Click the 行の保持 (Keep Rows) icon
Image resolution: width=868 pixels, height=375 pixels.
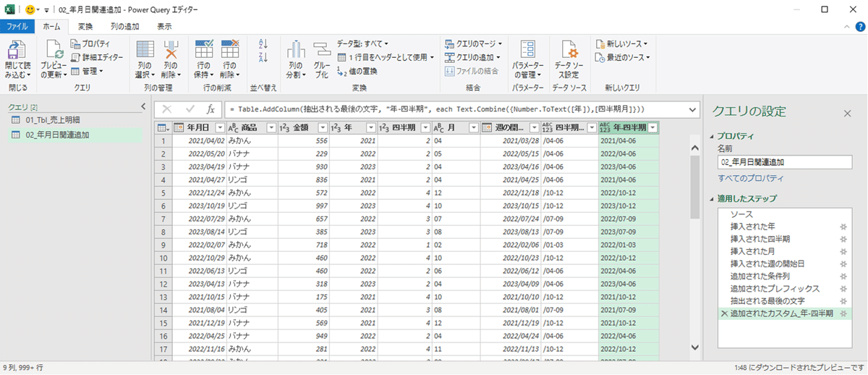[x=204, y=49]
